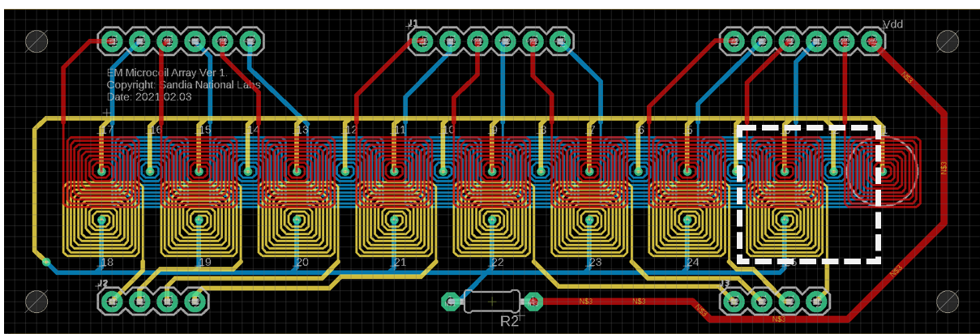Click the white dashed selection rectangle border
Screen dimensions: 980x334
879,195
